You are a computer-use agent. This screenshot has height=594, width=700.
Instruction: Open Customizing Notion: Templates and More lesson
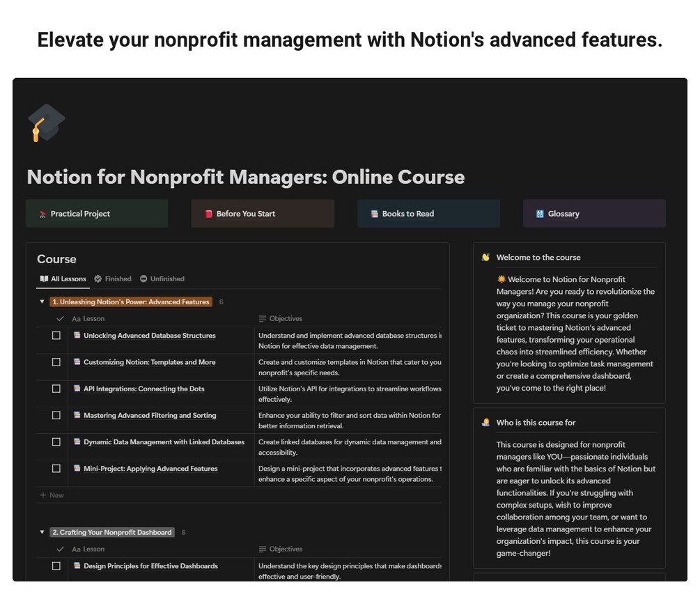point(150,362)
